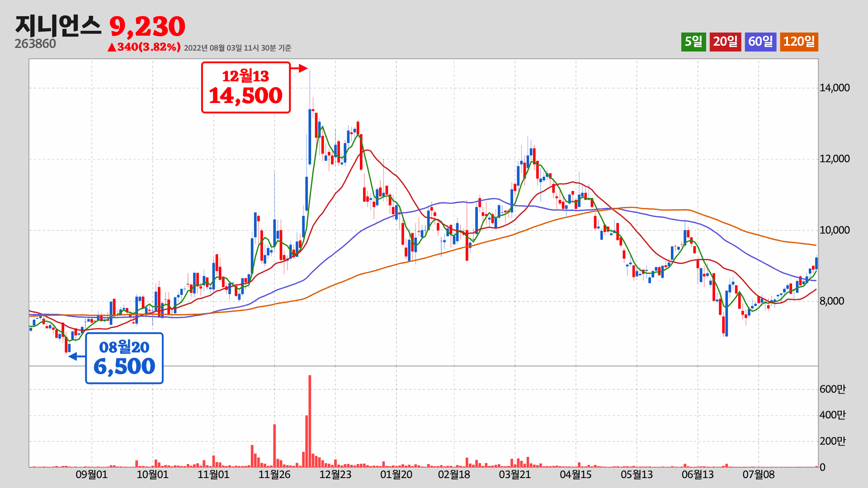
Task: Click the 05월13 date axis label
Action: point(637,474)
